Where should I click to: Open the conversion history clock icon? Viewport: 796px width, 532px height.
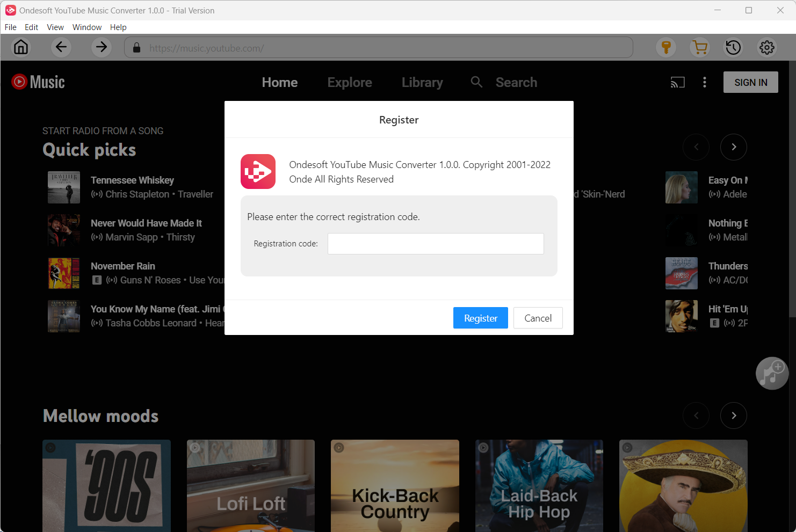click(x=733, y=47)
